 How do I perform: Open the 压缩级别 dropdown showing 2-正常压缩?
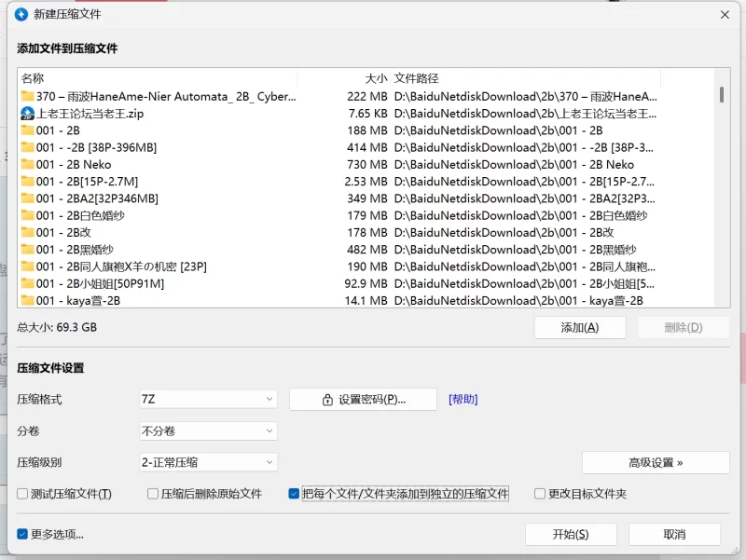click(x=208, y=462)
